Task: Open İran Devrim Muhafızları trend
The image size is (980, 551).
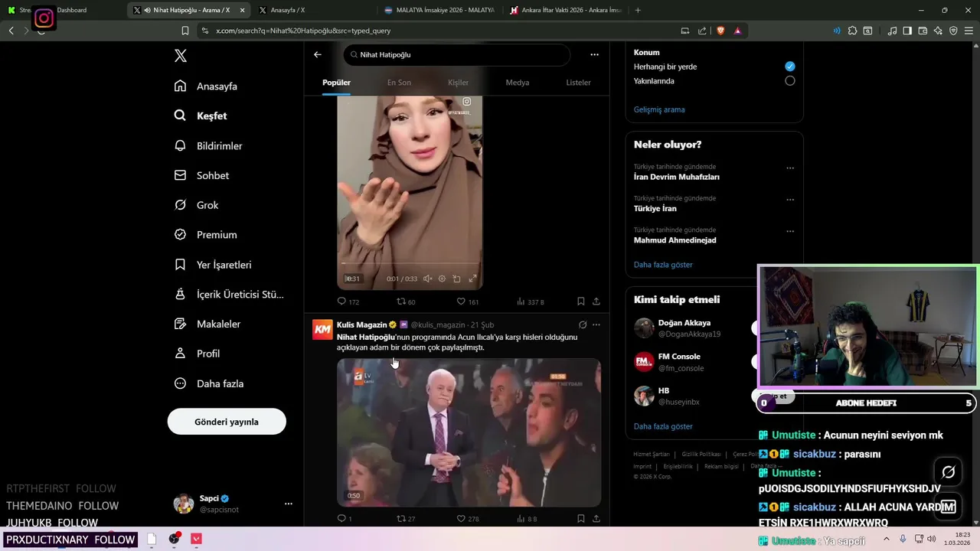Action: tap(676, 177)
